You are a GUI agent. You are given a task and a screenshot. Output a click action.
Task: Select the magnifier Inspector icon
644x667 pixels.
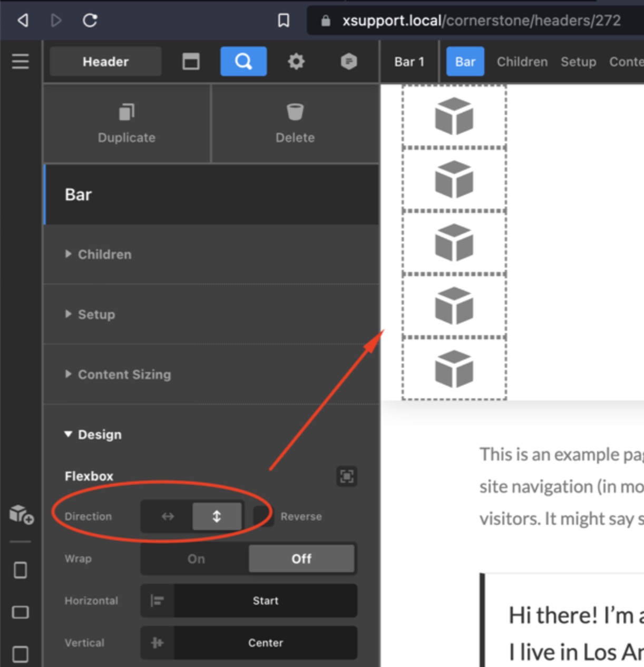[243, 62]
